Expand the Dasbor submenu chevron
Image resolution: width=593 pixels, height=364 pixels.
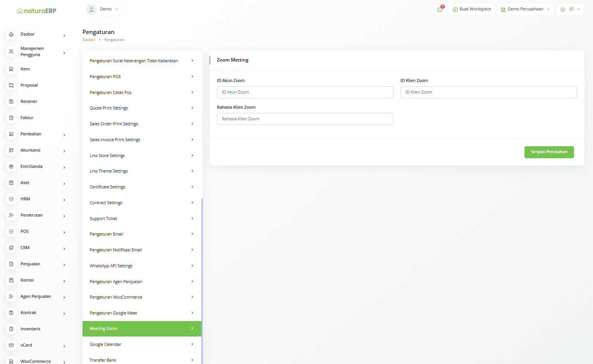(64, 36)
